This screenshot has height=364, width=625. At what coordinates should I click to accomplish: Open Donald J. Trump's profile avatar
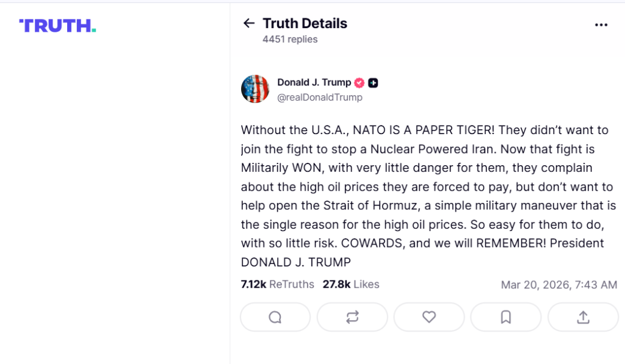pyautogui.click(x=255, y=89)
